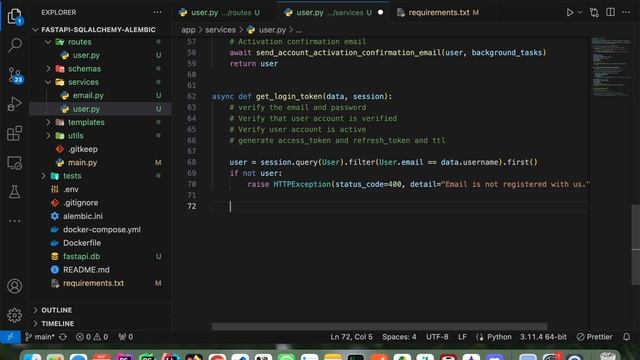Click the code minimap
Image resolution: width=640 pixels, height=360 pixels.
point(610,67)
